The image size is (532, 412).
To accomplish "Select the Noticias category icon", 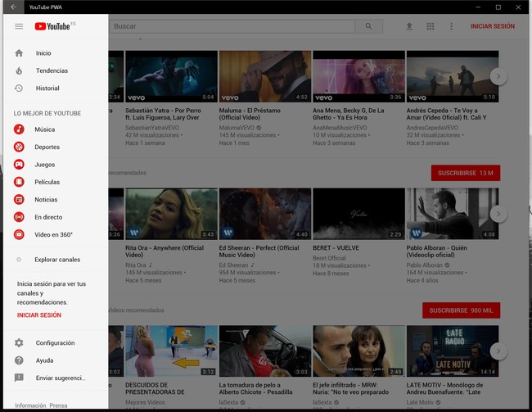I will point(19,199).
